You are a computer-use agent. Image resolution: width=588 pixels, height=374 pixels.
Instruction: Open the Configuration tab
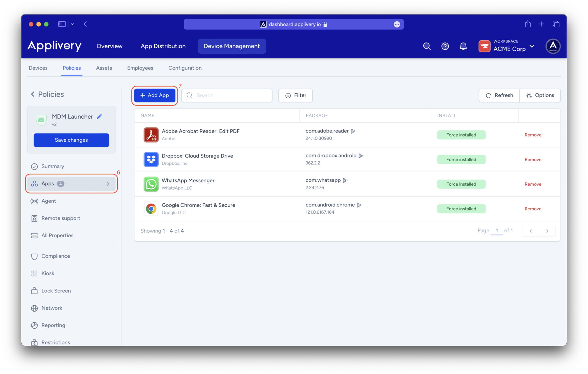[185, 68]
